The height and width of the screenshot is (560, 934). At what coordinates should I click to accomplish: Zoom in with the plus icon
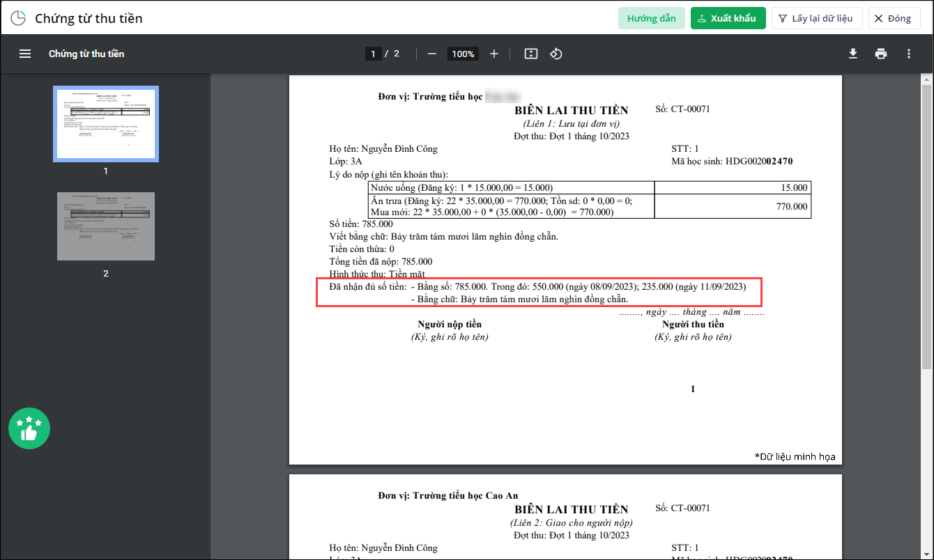coord(494,54)
